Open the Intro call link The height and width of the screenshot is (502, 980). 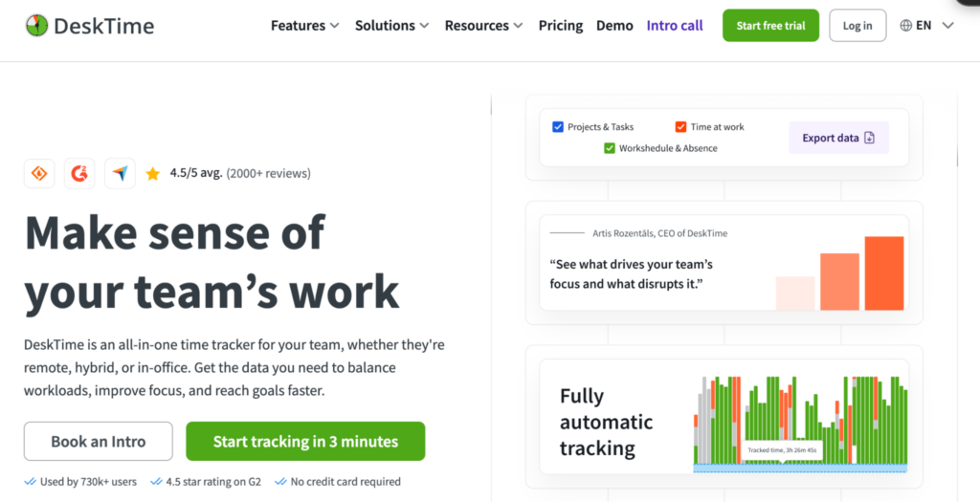coord(675,26)
